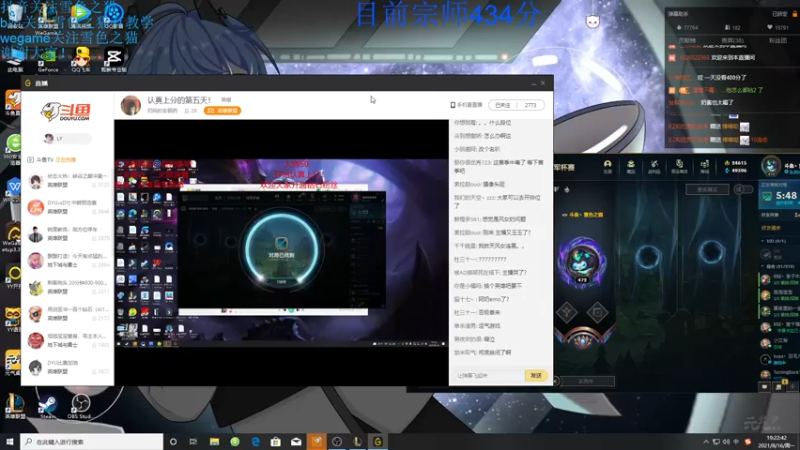The height and width of the screenshot is (450, 800).
Task: Open Microsoft Store from the taskbar
Action: 276,441
